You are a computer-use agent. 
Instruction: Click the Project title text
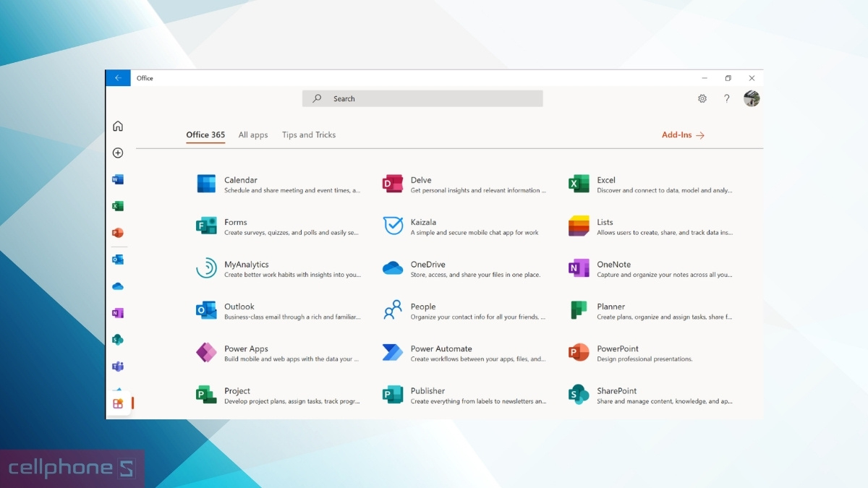click(237, 391)
